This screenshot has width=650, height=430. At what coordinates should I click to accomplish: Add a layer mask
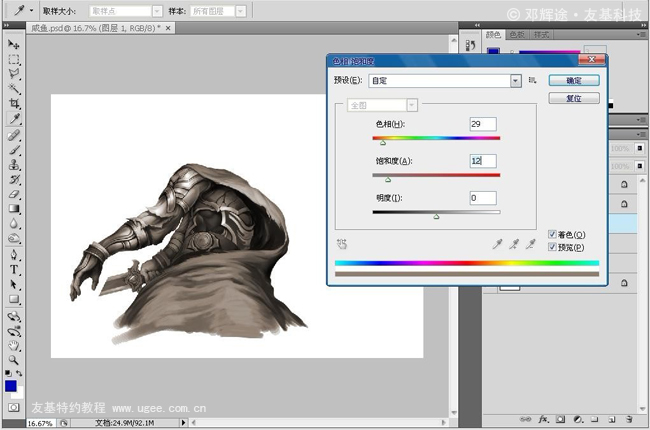tap(560, 420)
